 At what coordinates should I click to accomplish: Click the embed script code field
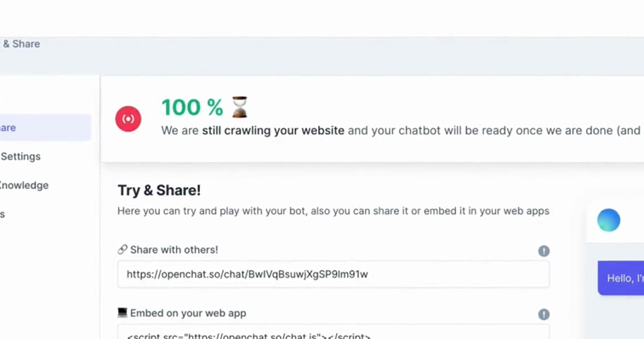(333, 332)
